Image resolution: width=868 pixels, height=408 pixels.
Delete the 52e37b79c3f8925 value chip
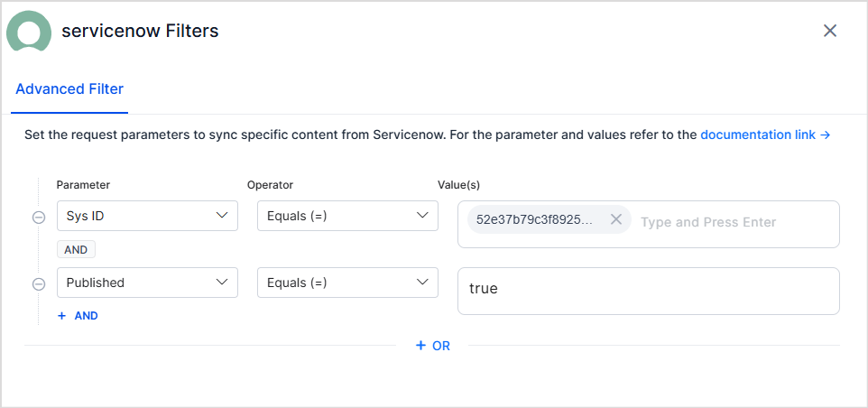coord(616,219)
